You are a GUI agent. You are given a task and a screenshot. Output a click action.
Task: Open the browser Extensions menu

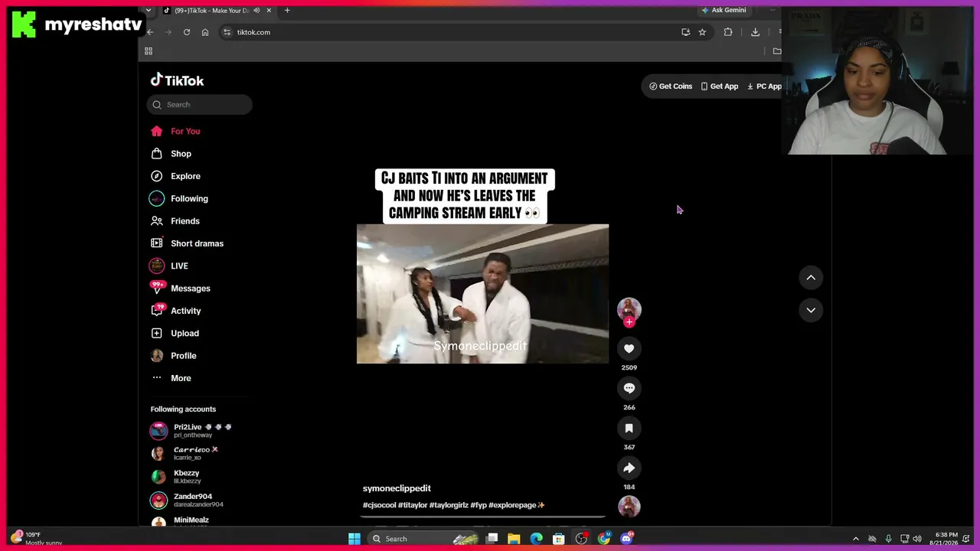click(728, 32)
